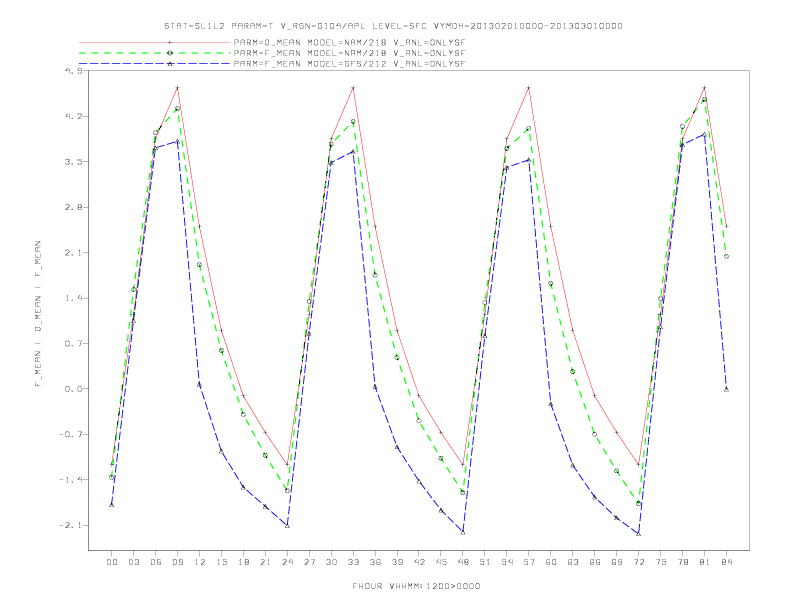Click red peak data point at hour 33

pyautogui.click(x=353, y=88)
